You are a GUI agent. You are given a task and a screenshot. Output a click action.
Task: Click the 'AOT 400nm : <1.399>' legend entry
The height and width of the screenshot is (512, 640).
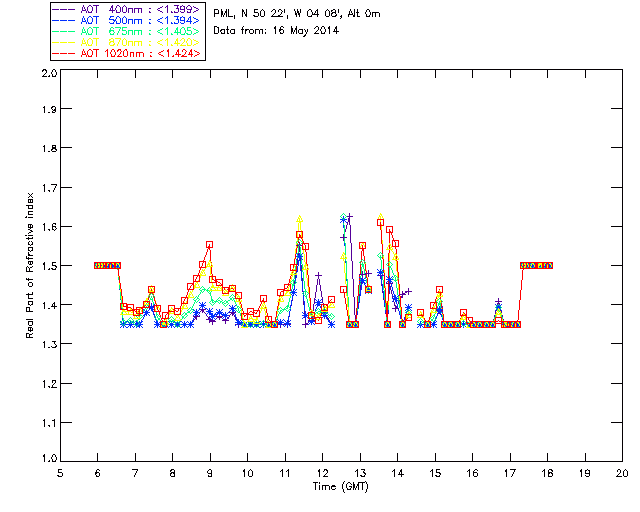[127, 9]
